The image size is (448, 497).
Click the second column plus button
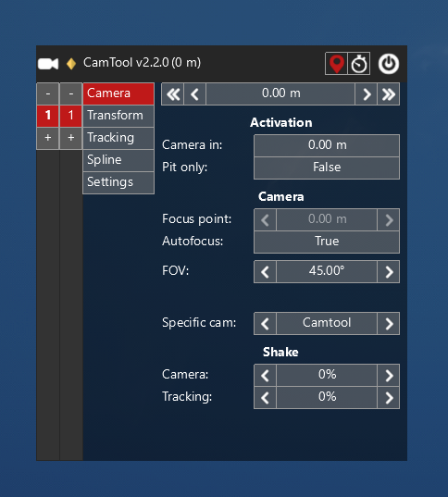click(71, 138)
